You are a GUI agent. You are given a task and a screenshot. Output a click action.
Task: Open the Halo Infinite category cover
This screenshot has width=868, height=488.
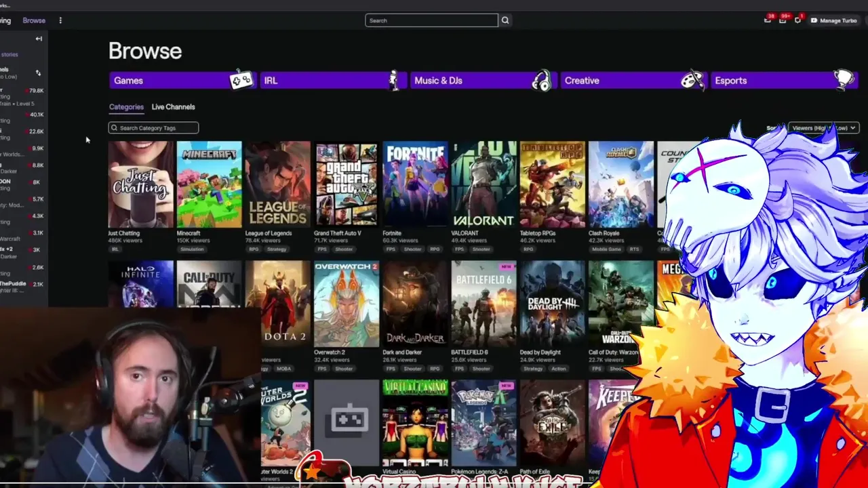point(141,283)
